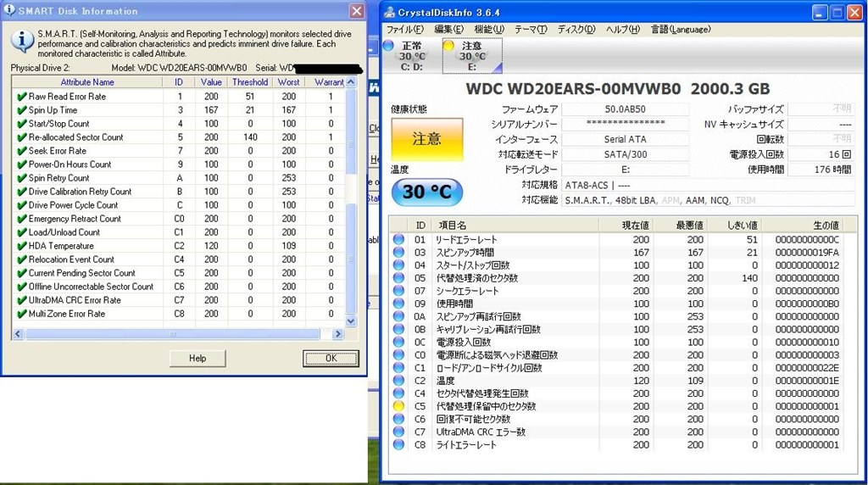This screenshot has width=868, height=485.
Task: Sort by Threshold column header
Action: [x=250, y=82]
